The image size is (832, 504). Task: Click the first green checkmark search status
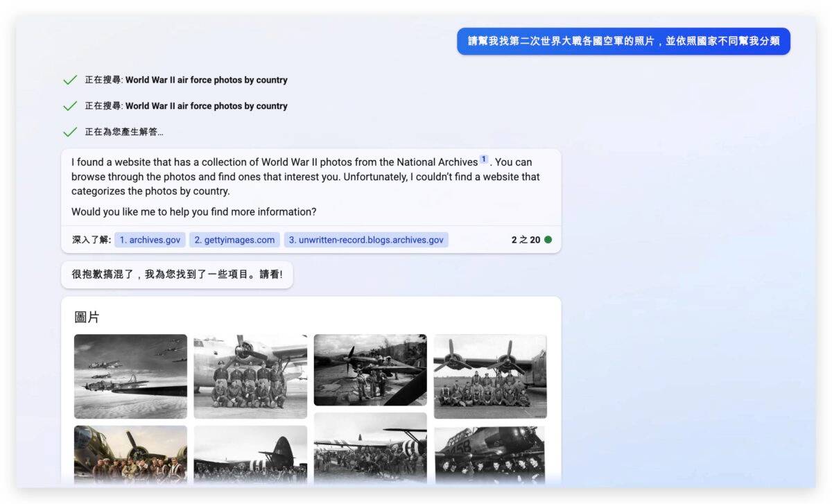tap(70, 80)
